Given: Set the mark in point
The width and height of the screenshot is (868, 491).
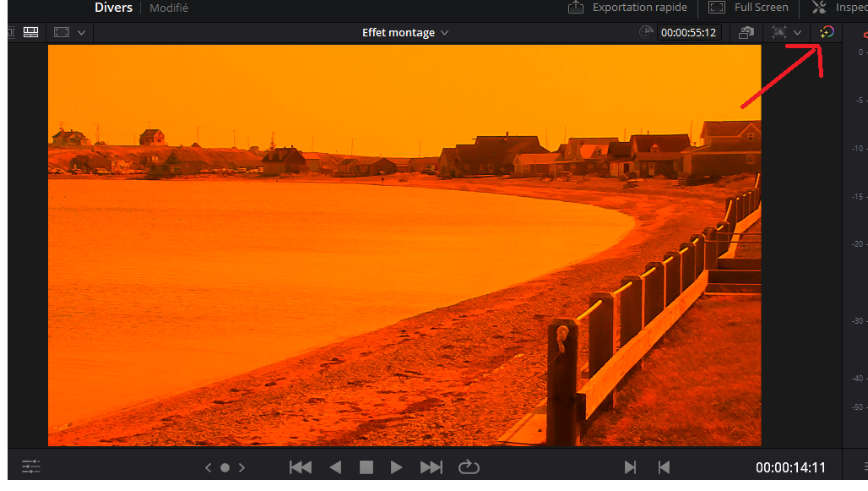Looking at the screenshot, I should coord(630,467).
